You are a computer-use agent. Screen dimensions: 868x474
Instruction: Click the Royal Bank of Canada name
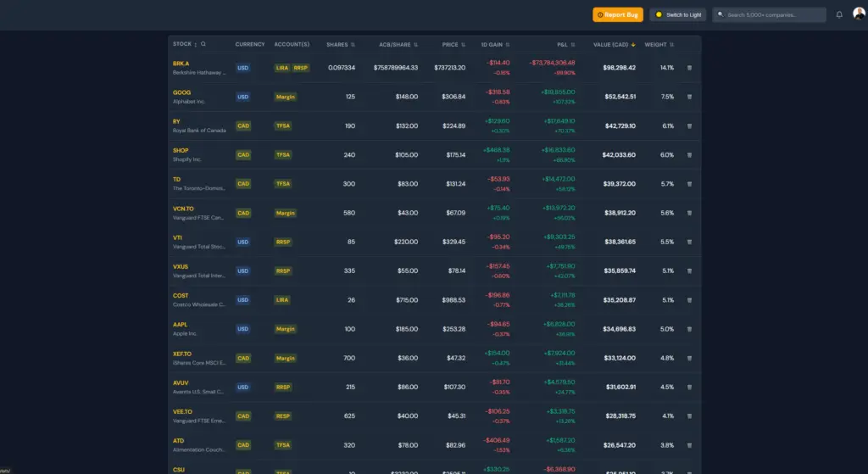point(199,131)
